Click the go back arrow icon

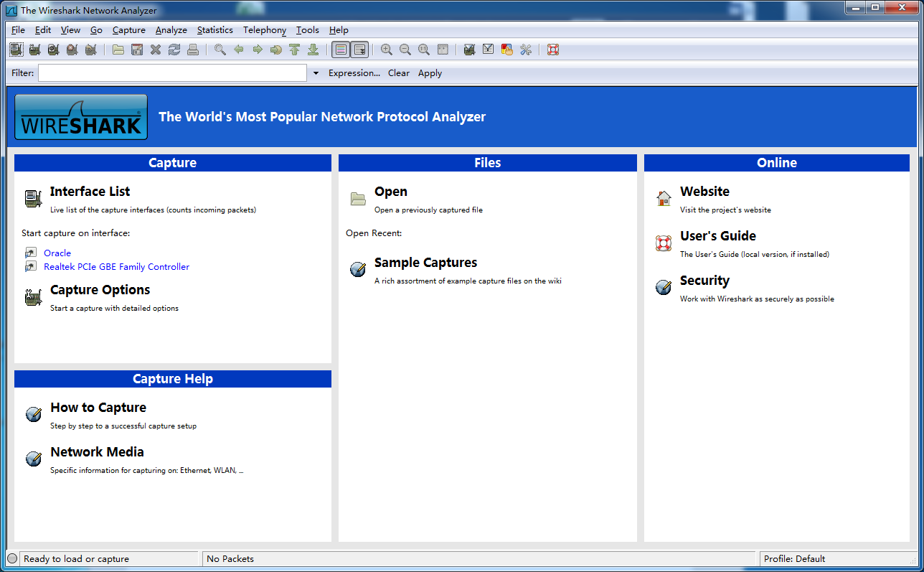239,50
